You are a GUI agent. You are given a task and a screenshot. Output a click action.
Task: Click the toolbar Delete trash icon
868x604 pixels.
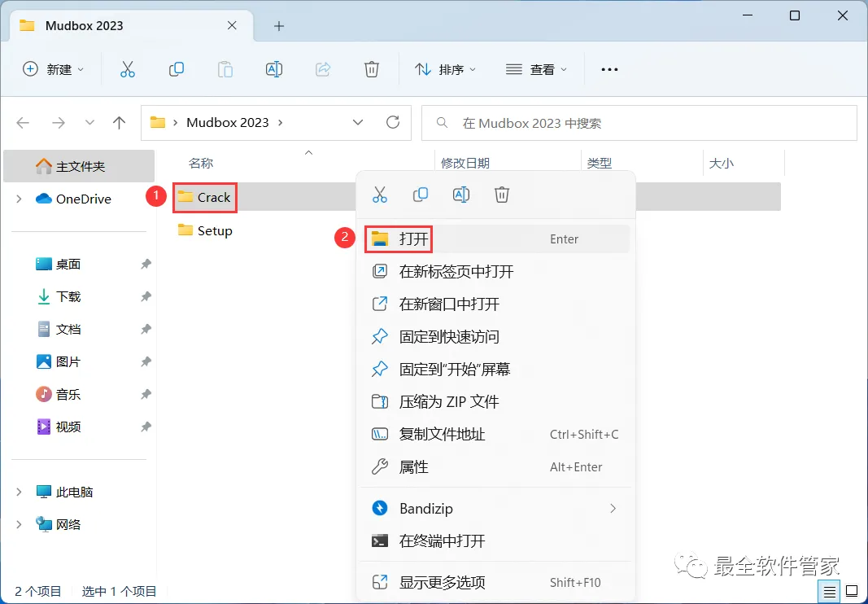372,69
